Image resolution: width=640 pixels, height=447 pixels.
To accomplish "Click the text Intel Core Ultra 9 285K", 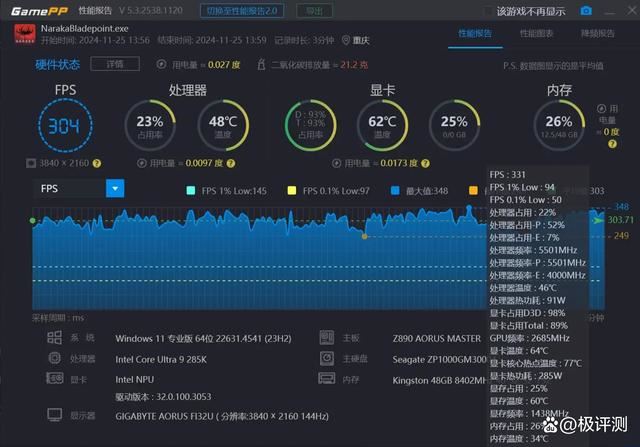I will [161, 360].
